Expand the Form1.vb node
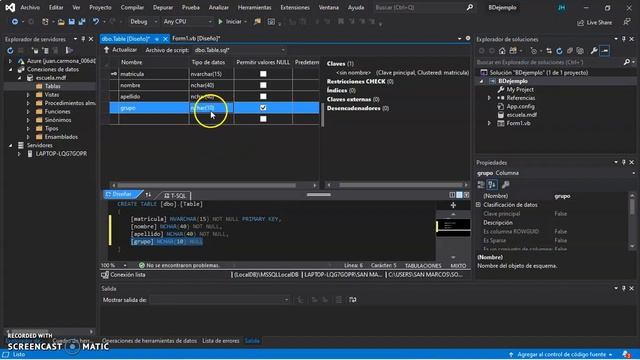Image resolution: width=640 pixels, height=360 pixels. click(x=489, y=123)
